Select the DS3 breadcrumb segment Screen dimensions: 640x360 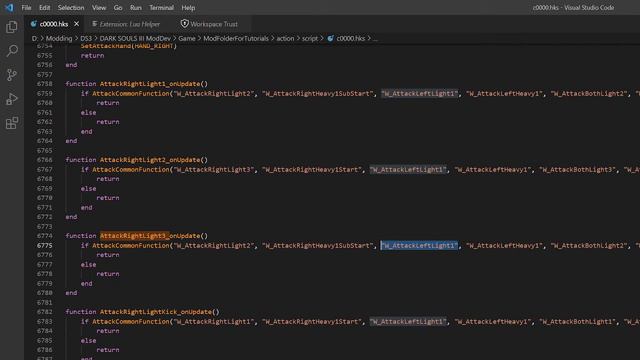pyautogui.click(x=86, y=38)
